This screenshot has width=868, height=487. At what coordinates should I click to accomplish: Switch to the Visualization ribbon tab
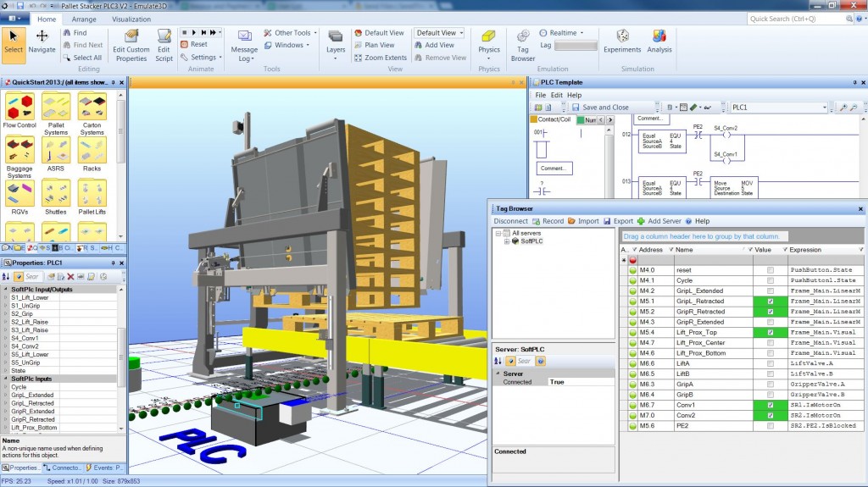point(131,19)
